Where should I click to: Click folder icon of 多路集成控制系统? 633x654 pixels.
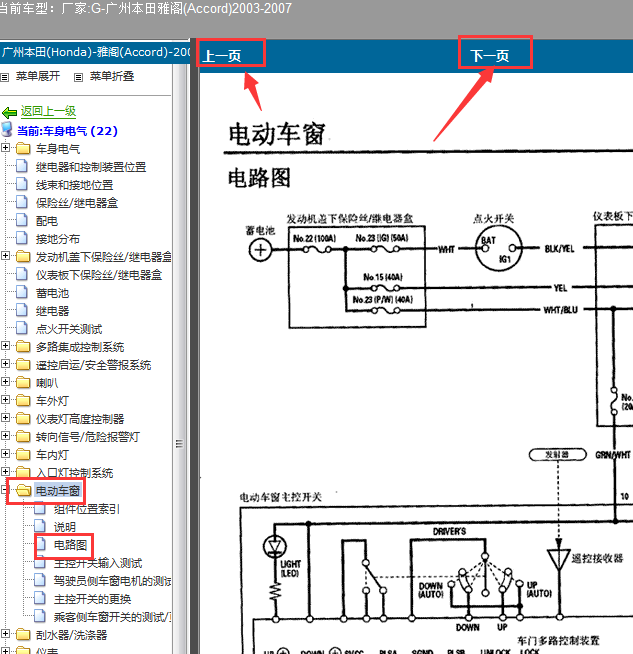[23, 347]
